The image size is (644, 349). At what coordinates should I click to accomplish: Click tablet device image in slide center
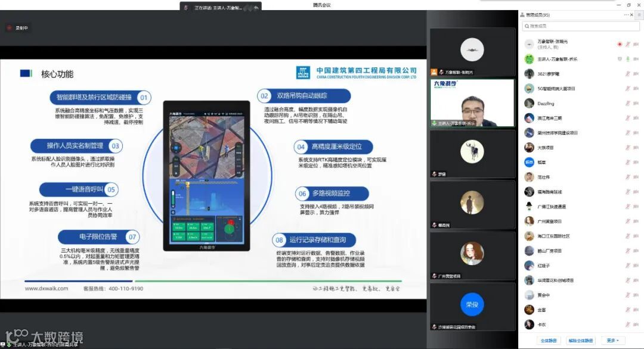tap(206, 176)
